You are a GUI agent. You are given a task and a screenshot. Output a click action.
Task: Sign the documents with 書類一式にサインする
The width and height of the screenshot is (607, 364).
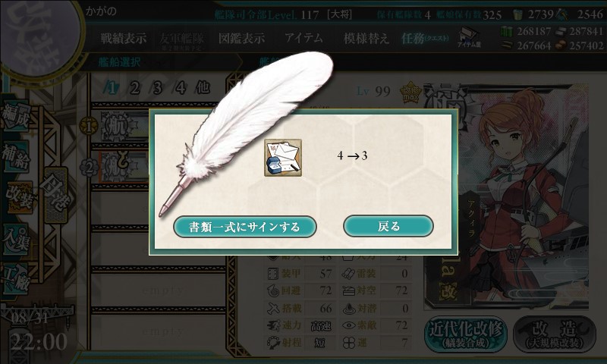(244, 227)
